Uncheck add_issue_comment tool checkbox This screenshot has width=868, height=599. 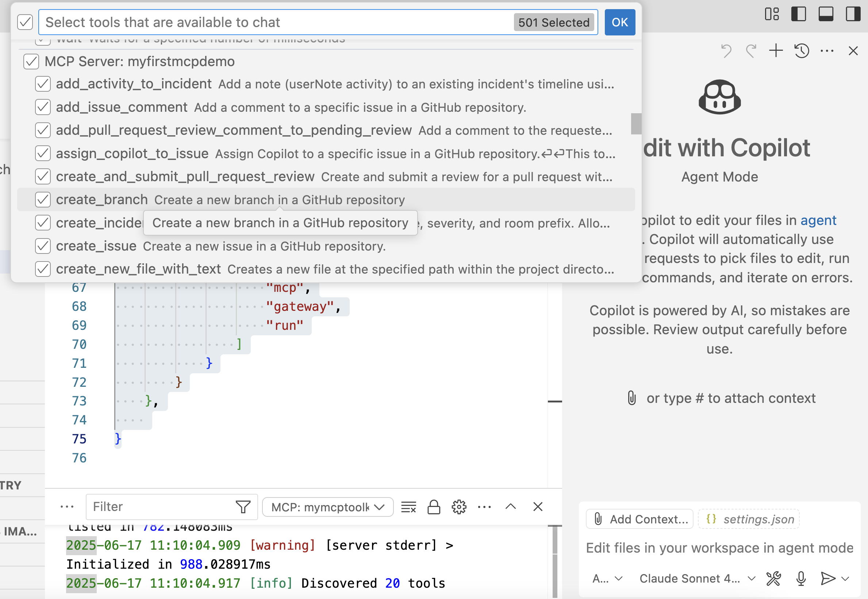[x=43, y=107]
